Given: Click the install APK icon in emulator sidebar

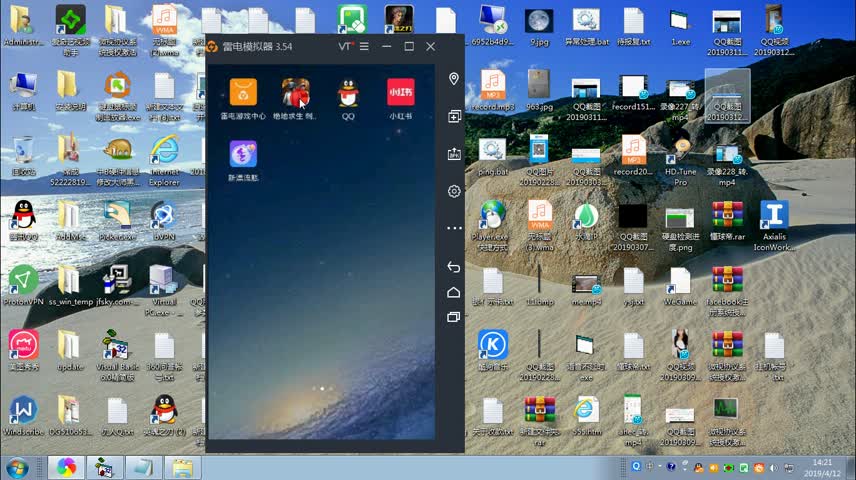Looking at the screenshot, I should coord(454,154).
